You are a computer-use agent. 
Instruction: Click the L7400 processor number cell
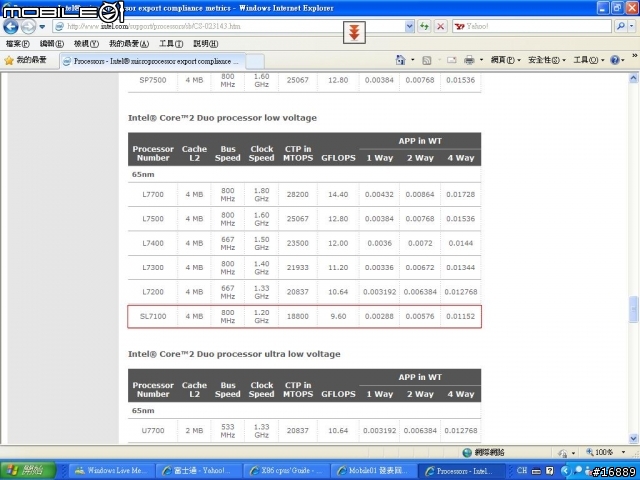[x=153, y=243]
